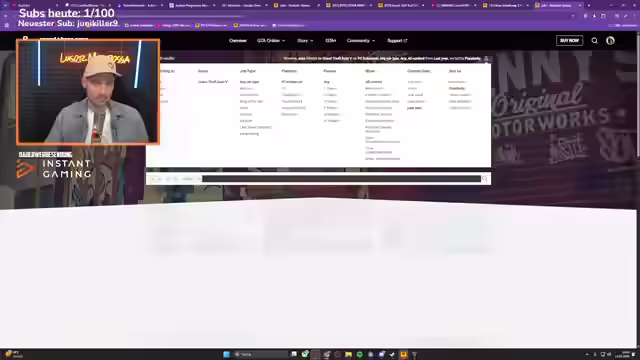Click the search icon beside the dark search bar
Screen dimensions: 640x360
[x=485, y=179]
